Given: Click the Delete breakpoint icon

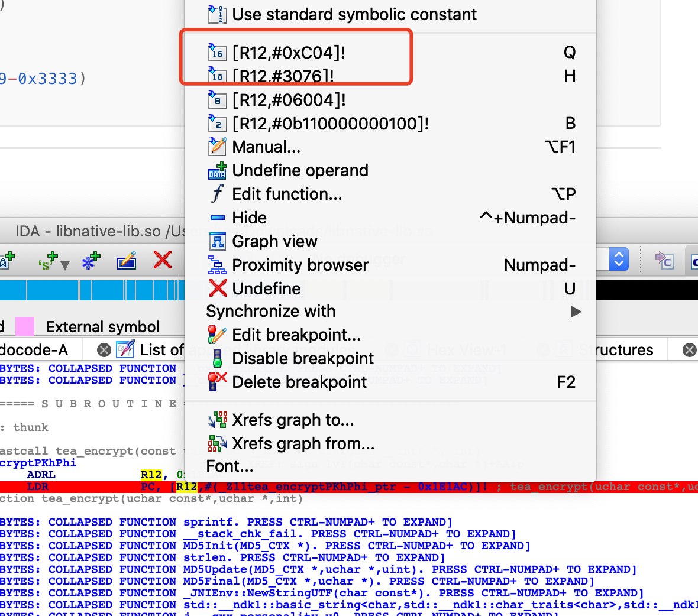Looking at the screenshot, I should point(218,382).
